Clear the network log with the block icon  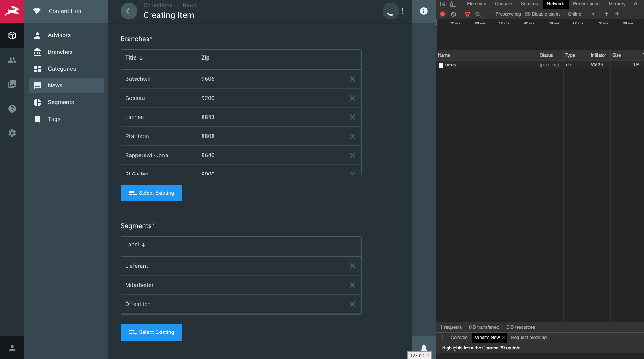453,14
